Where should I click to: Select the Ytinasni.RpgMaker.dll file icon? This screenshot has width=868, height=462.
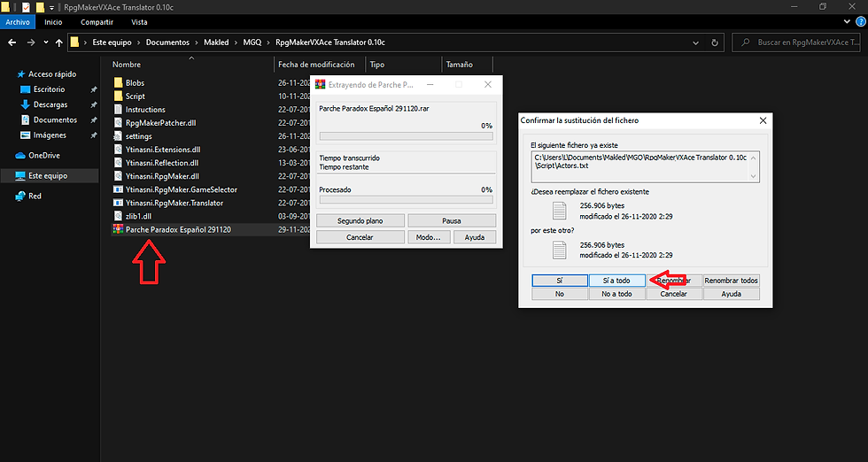[118, 176]
